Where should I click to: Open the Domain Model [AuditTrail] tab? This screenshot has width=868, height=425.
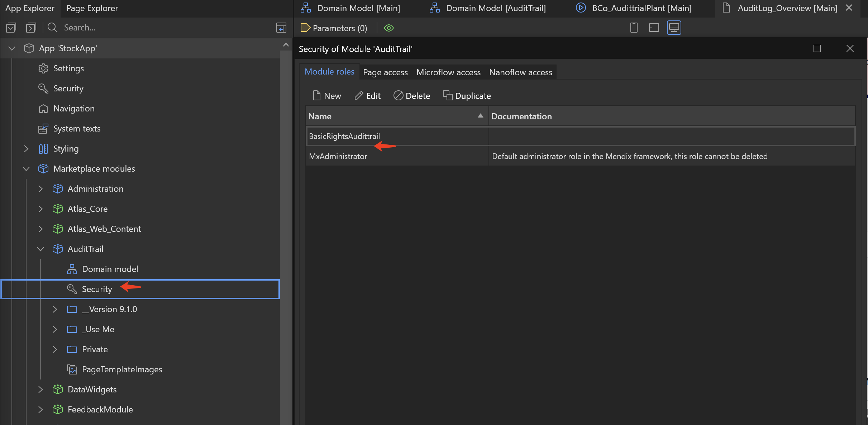point(488,8)
